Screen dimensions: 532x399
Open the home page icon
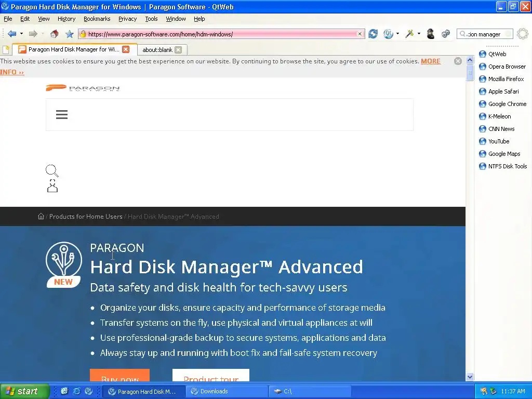(54, 34)
